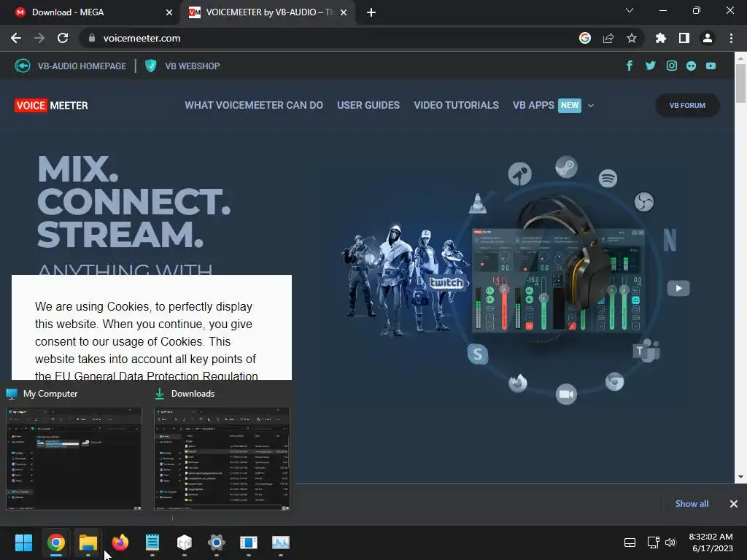
Task: Open VB-Audio Twitter page
Action: 650,66
